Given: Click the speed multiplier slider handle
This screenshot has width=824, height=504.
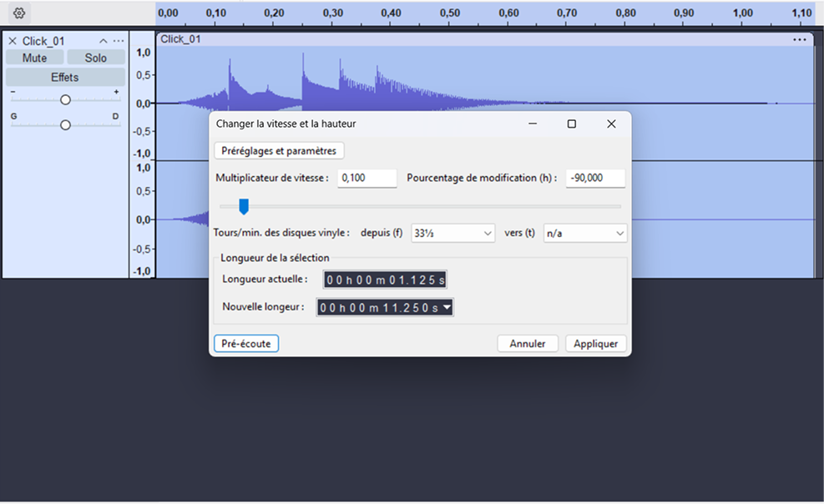Looking at the screenshot, I should pyautogui.click(x=244, y=206).
